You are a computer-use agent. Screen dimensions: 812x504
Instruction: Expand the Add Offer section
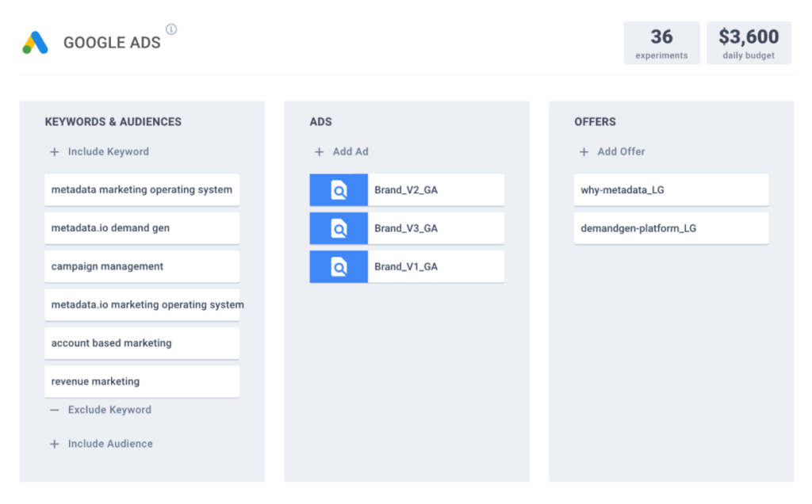click(x=613, y=151)
